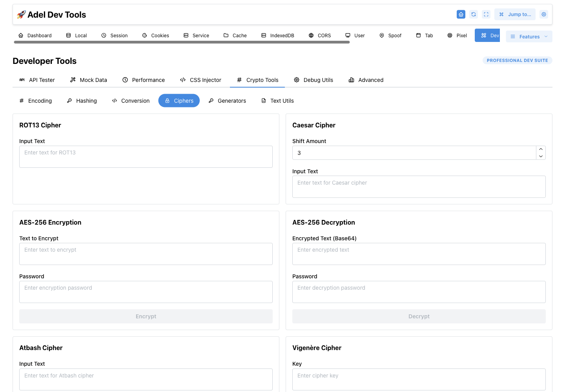Select the Hashing sub-tab

(x=82, y=101)
